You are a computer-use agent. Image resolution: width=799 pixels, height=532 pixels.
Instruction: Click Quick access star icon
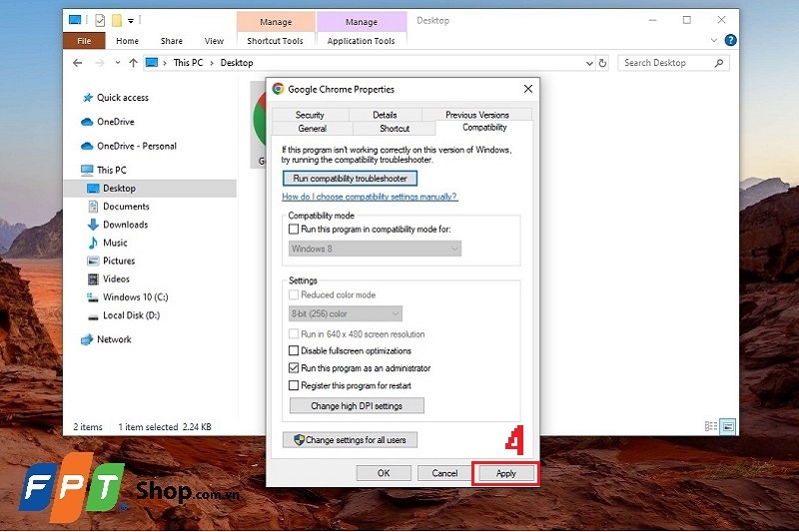pyautogui.click(x=88, y=97)
